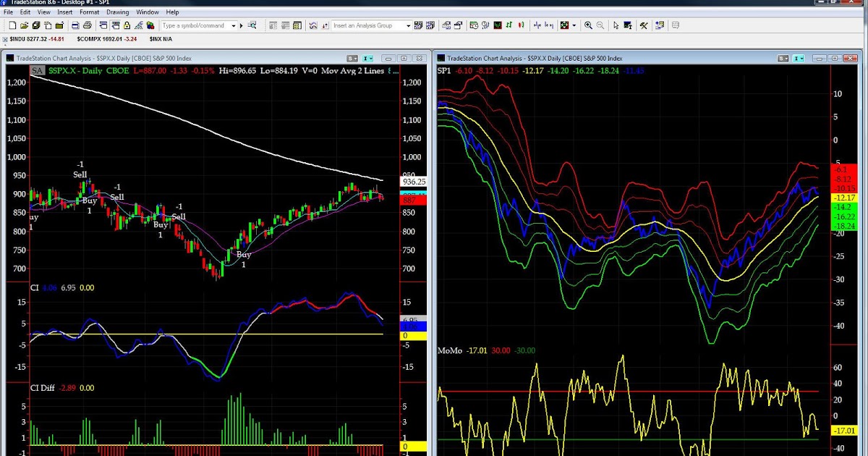The width and height of the screenshot is (868, 456).
Task: Click the CI Diff indicator label
Action: point(42,388)
